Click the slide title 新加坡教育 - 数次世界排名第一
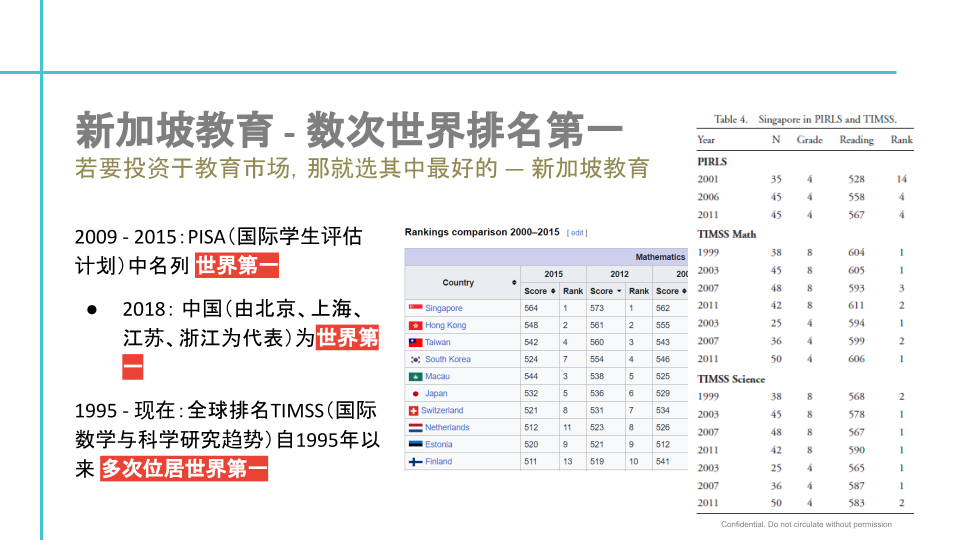This screenshot has width=960, height=540. point(349,130)
